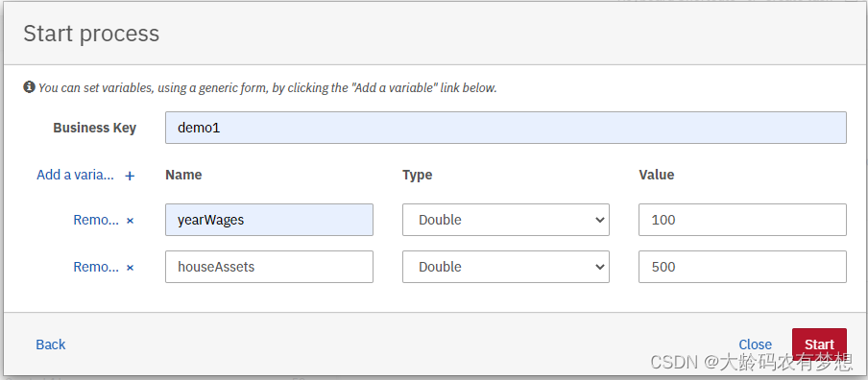Click the Value column header
The image size is (868, 380).
[657, 175]
